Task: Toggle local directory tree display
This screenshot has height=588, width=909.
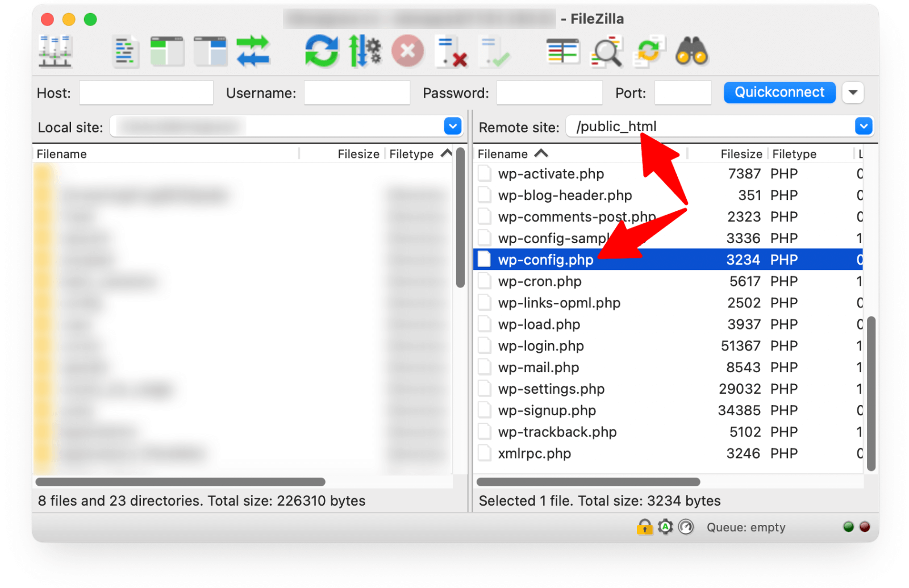Action: pyautogui.click(x=167, y=52)
